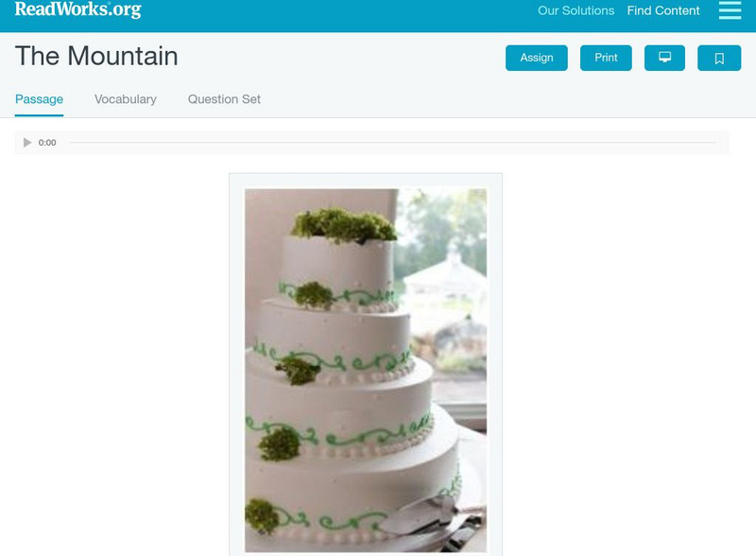Click the ReadWorks.org logo
756x556 pixels.
pos(78,9)
